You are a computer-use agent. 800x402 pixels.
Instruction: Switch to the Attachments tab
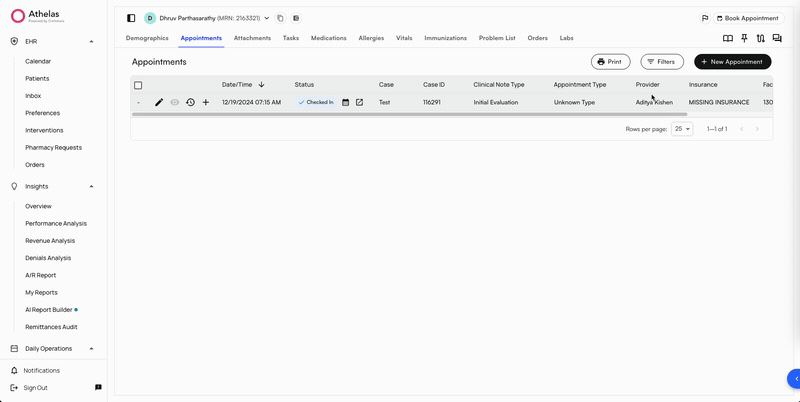(x=252, y=38)
